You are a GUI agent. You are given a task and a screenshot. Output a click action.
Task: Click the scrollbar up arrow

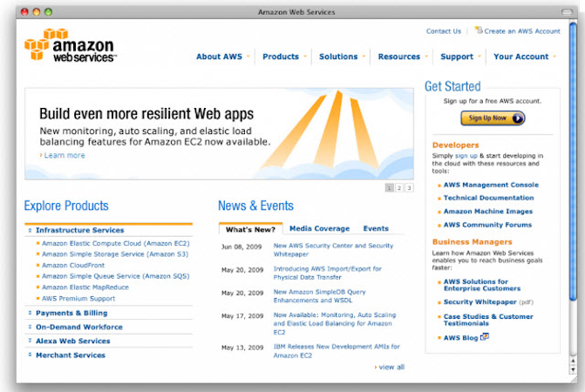pyautogui.click(x=573, y=361)
